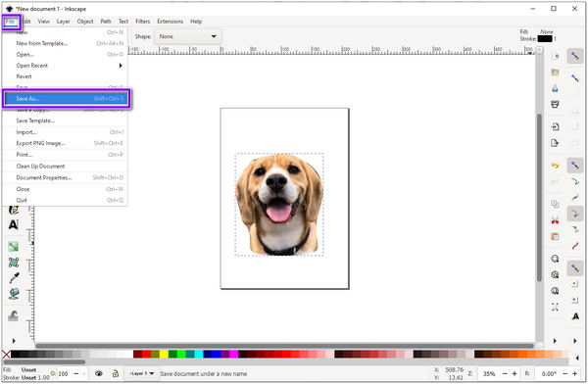
Task: Click the New document icon in commands bar
Action: point(556,56)
